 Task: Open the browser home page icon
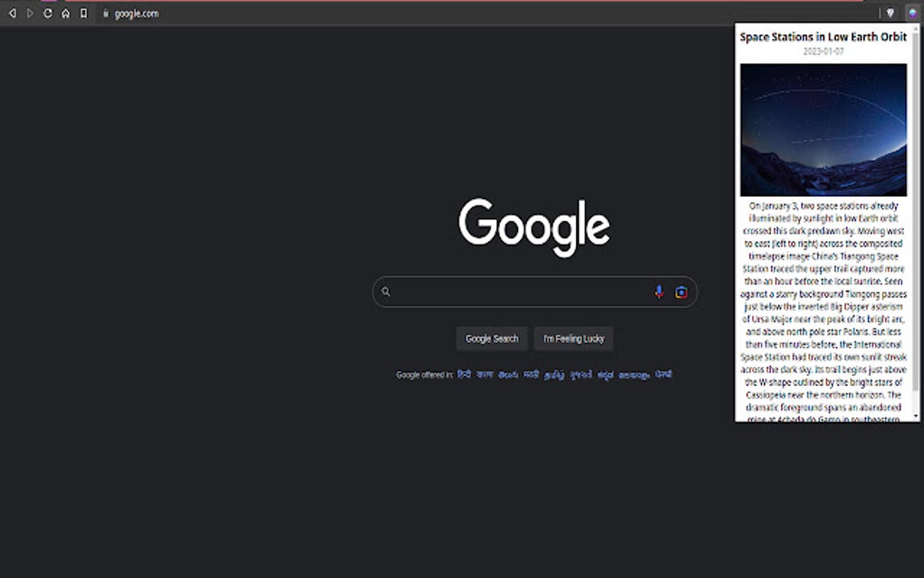coord(64,14)
